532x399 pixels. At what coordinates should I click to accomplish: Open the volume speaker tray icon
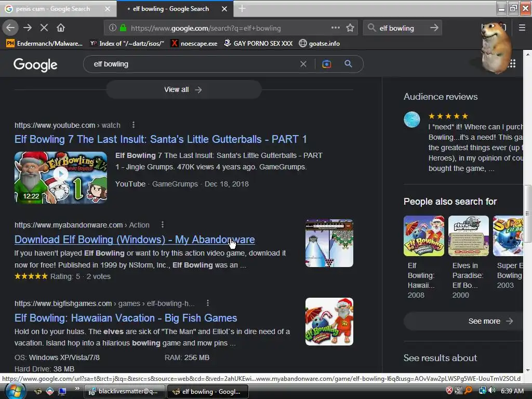pyautogui.click(x=492, y=391)
